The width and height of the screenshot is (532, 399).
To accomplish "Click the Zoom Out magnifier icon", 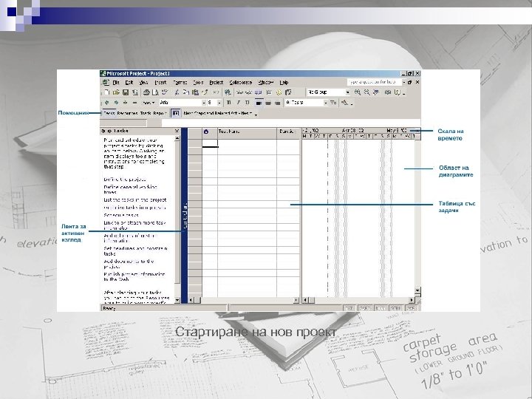I will (x=366, y=92).
